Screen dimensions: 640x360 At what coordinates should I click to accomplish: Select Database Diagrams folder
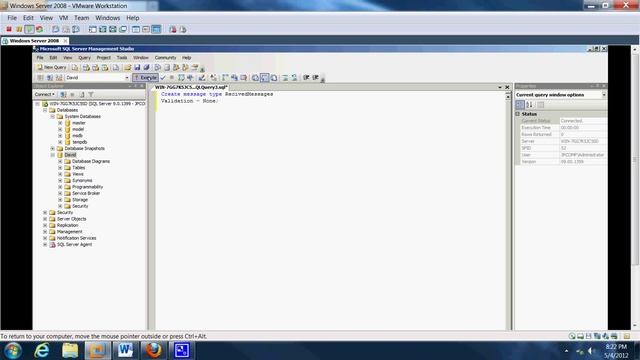coord(91,161)
